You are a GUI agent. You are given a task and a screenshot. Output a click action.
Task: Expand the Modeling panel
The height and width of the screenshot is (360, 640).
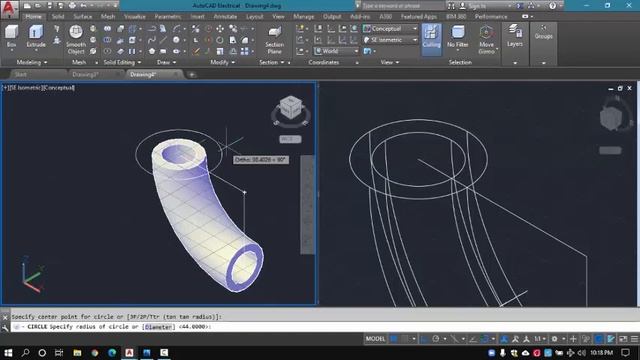click(32, 62)
